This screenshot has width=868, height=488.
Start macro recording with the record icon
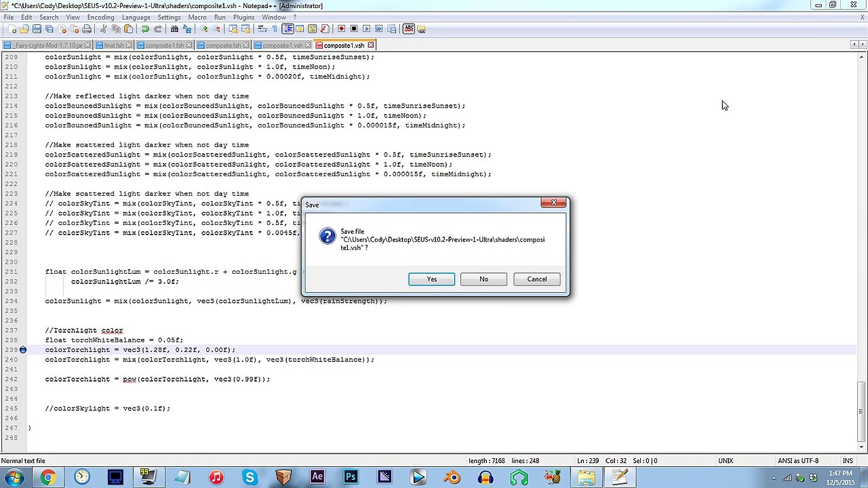click(x=341, y=29)
